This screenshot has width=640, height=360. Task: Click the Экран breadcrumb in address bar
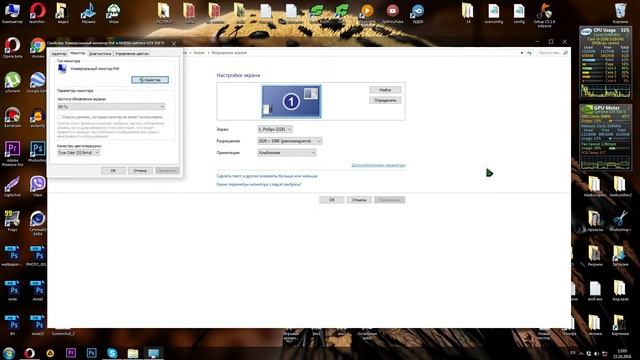[x=199, y=53]
